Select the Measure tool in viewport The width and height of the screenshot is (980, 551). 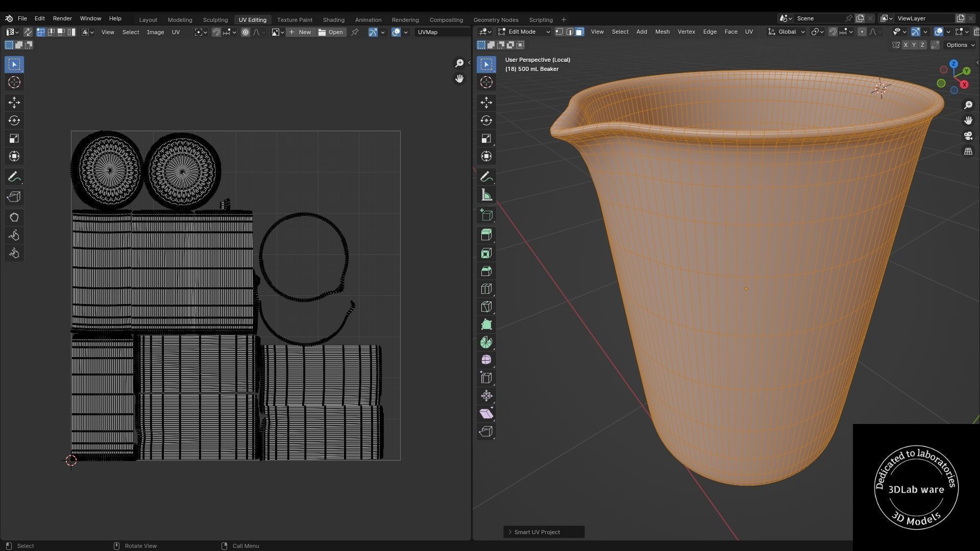pos(486,195)
